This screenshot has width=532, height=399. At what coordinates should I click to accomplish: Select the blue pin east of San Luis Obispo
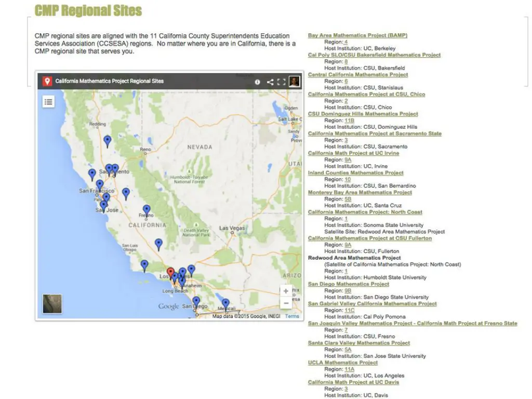point(158,244)
